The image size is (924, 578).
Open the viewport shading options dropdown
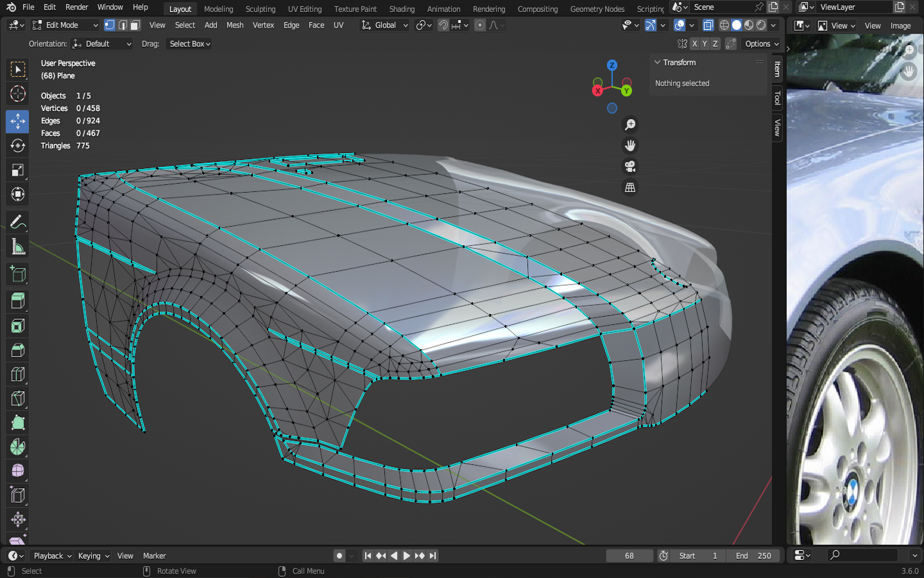point(774,25)
